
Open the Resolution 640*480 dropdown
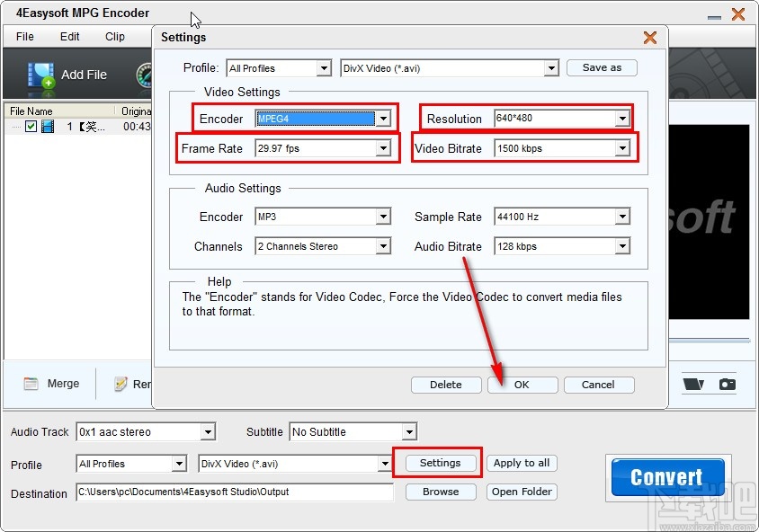[621, 119]
